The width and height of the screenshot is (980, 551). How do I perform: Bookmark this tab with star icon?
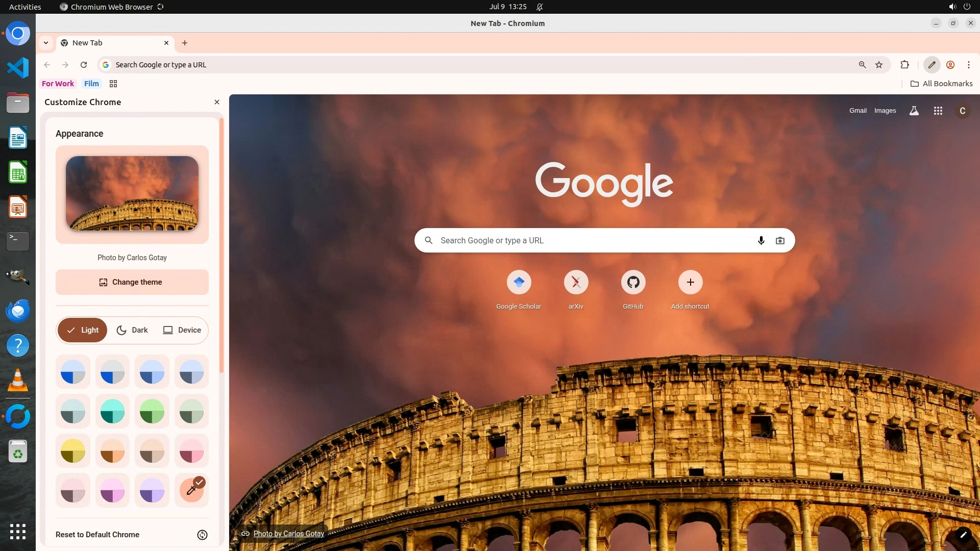click(879, 65)
